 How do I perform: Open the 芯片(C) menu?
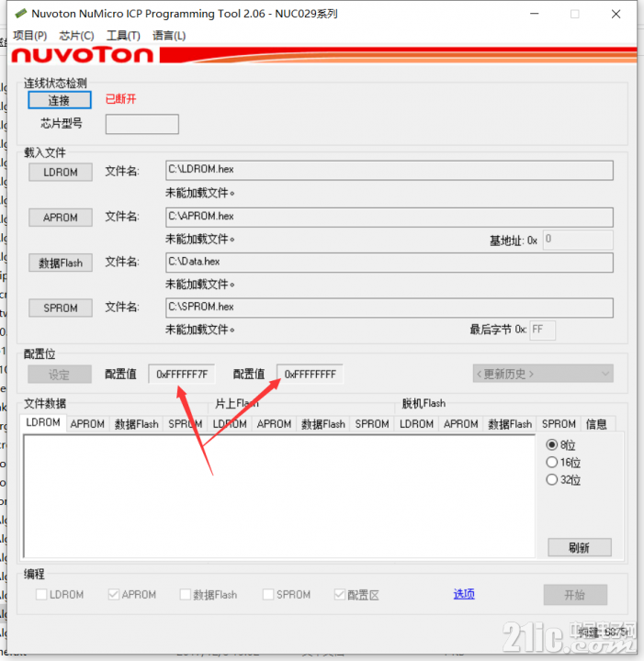coord(76,36)
